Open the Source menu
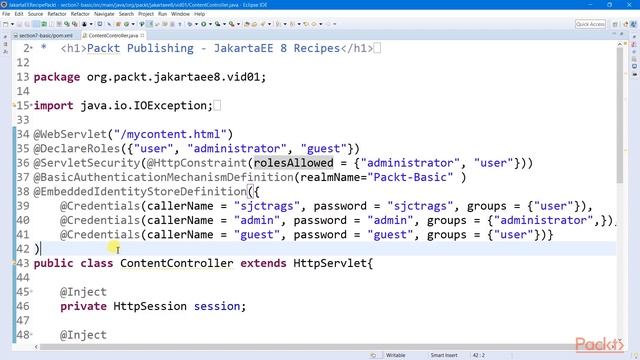 pos(35,14)
